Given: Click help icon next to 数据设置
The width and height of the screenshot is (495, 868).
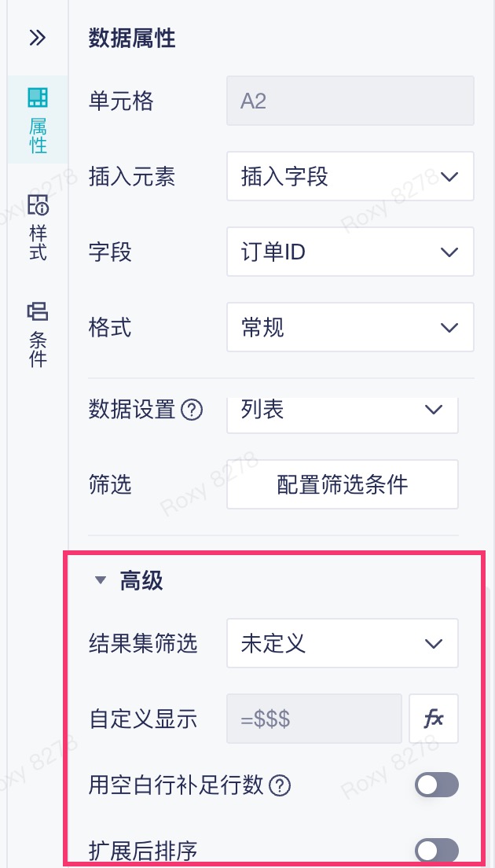Looking at the screenshot, I should pyautogui.click(x=192, y=410).
